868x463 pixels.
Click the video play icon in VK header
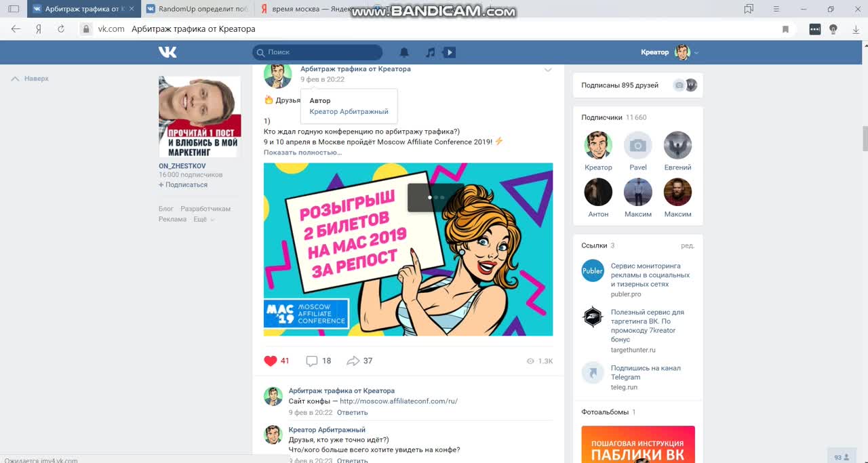[x=448, y=52]
